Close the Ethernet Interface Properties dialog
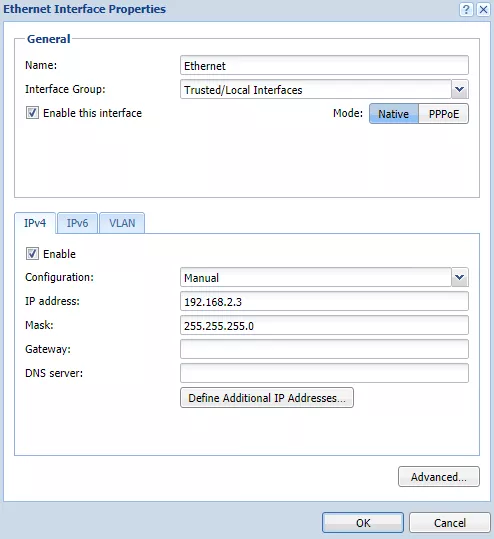Viewport: 494px width, 539px height. point(483,9)
